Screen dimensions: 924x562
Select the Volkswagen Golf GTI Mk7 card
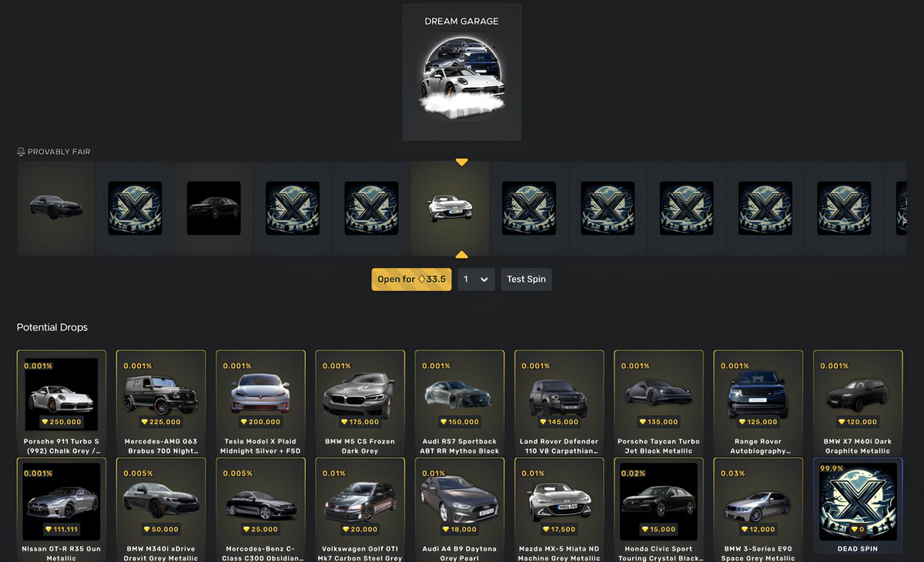pyautogui.click(x=360, y=510)
